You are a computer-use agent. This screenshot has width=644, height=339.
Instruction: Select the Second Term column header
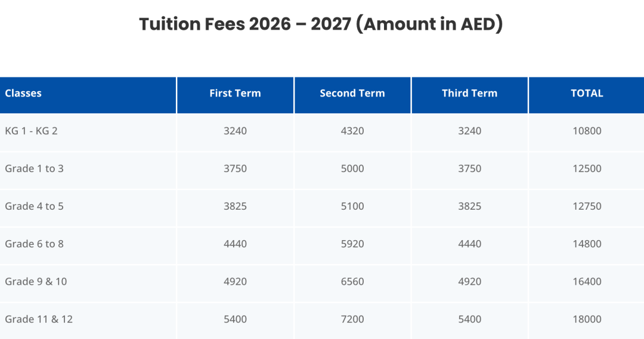[352, 93]
